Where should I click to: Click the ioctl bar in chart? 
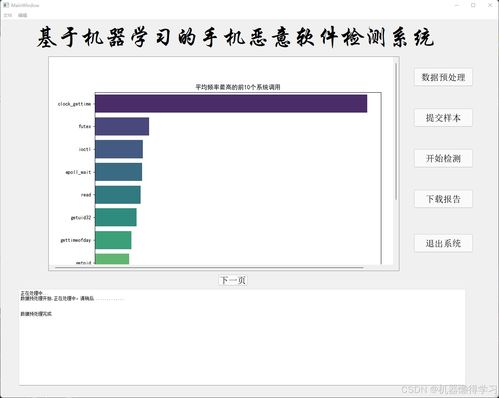[119, 149]
